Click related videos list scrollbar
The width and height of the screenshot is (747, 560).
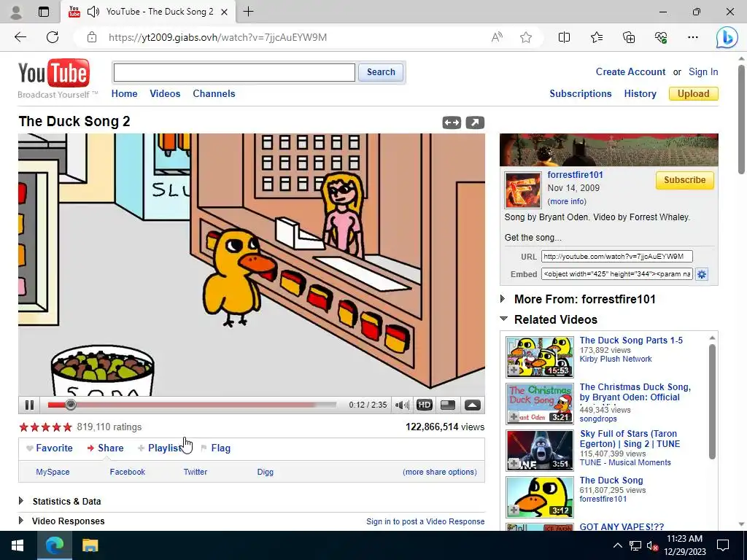click(712, 402)
